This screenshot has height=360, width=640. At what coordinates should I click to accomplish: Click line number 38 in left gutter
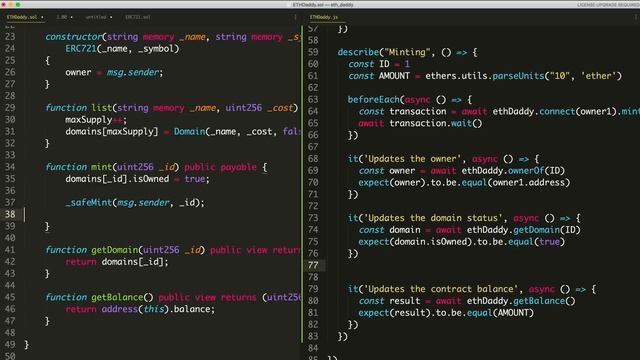point(10,214)
